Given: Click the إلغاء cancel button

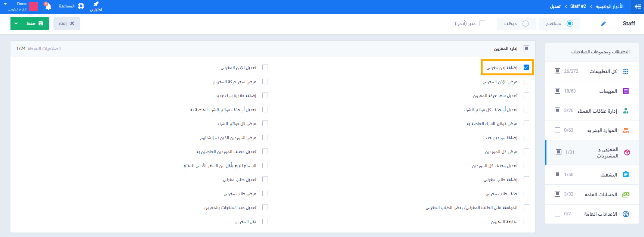Looking at the screenshot, I should (x=67, y=24).
